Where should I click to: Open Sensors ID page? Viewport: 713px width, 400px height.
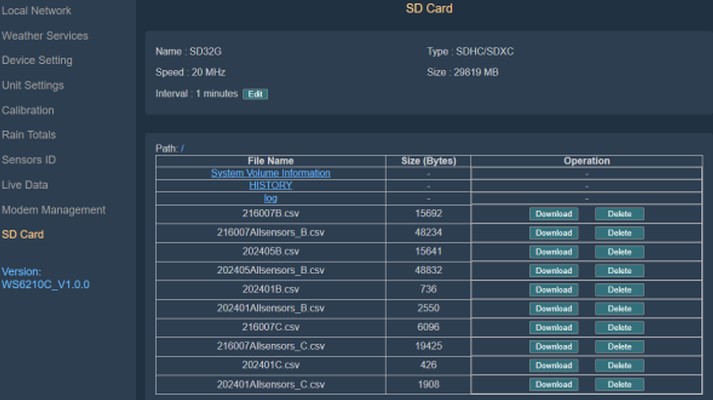(29, 160)
